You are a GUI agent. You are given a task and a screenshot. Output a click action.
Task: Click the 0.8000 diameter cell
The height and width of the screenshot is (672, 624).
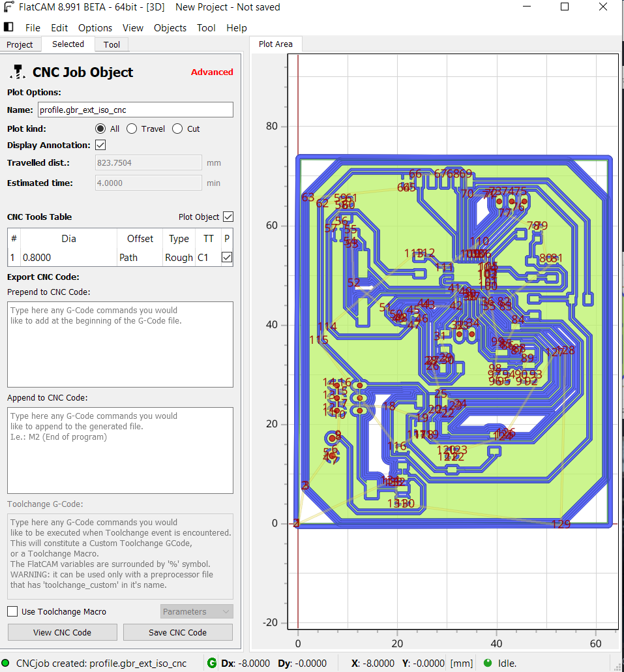[x=68, y=258]
